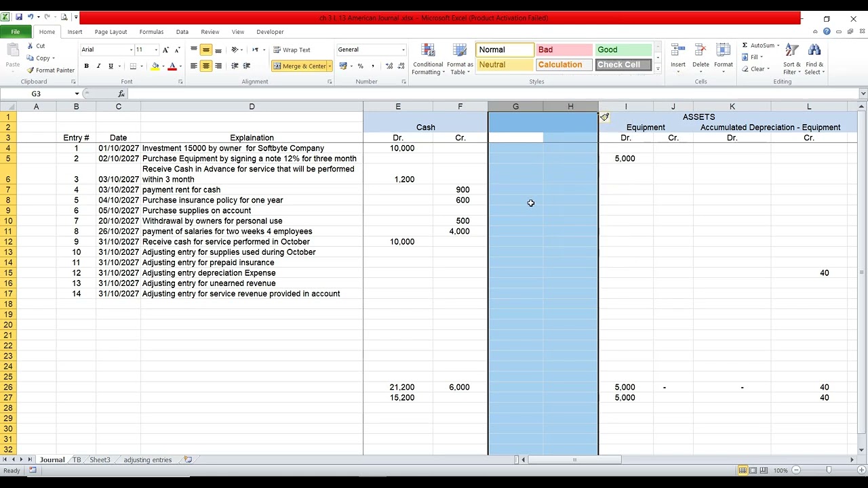Screen dimensions: 868x488
Task: Apply the yellow fill color
Action: pos(155,66)
